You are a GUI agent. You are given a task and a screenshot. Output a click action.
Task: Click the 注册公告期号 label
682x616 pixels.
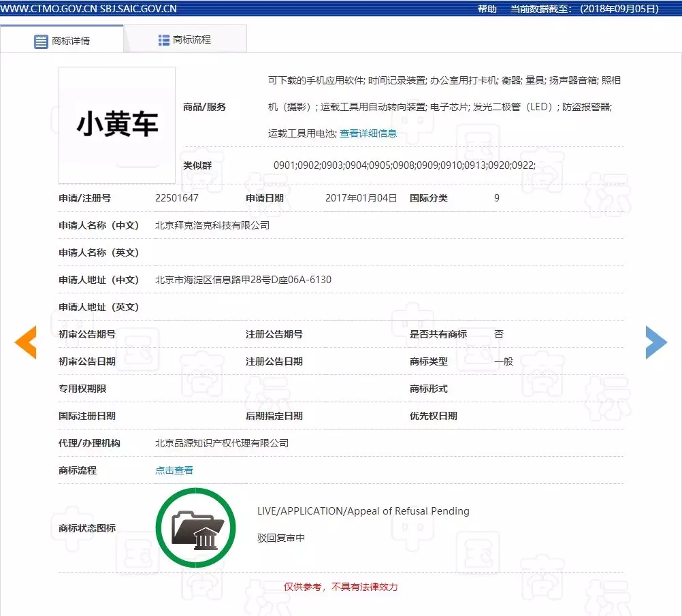point(274,334)
